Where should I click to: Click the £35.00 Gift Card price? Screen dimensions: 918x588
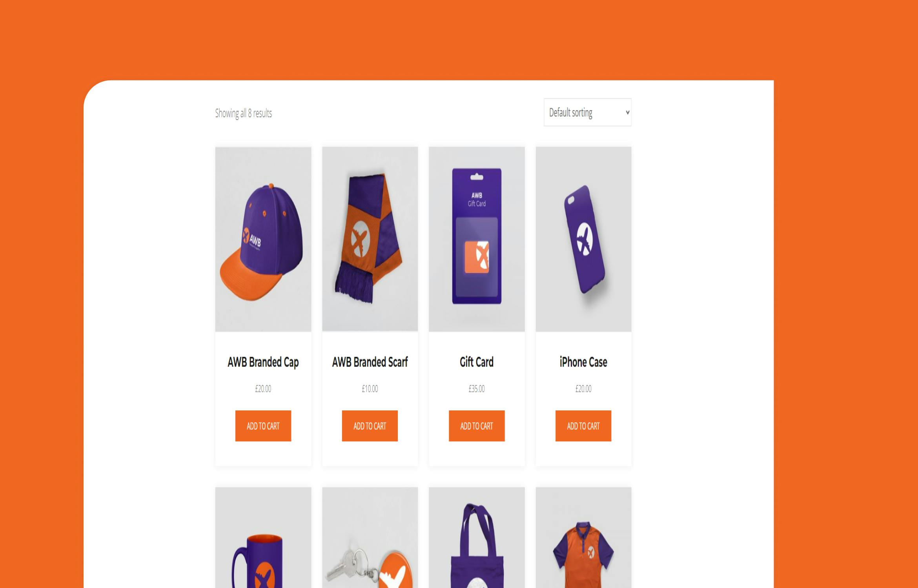click(477, 388)
